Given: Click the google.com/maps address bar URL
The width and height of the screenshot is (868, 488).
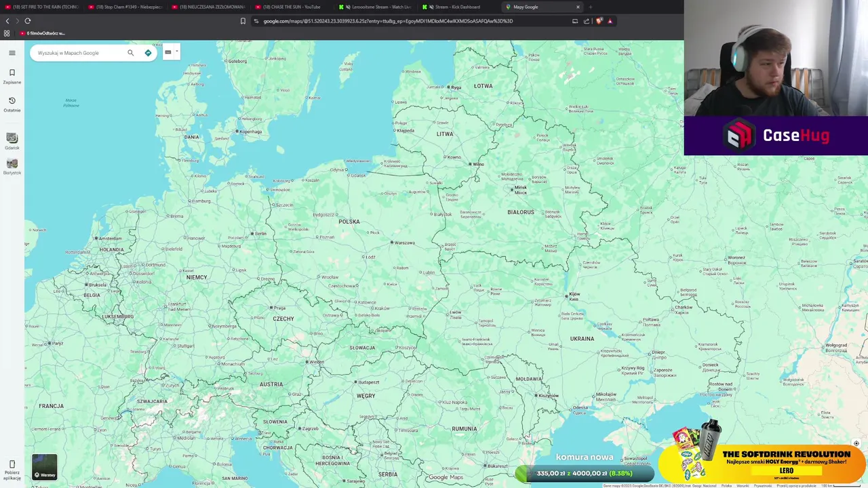Looking at the screenshot, I should click(x=388, y=21).
